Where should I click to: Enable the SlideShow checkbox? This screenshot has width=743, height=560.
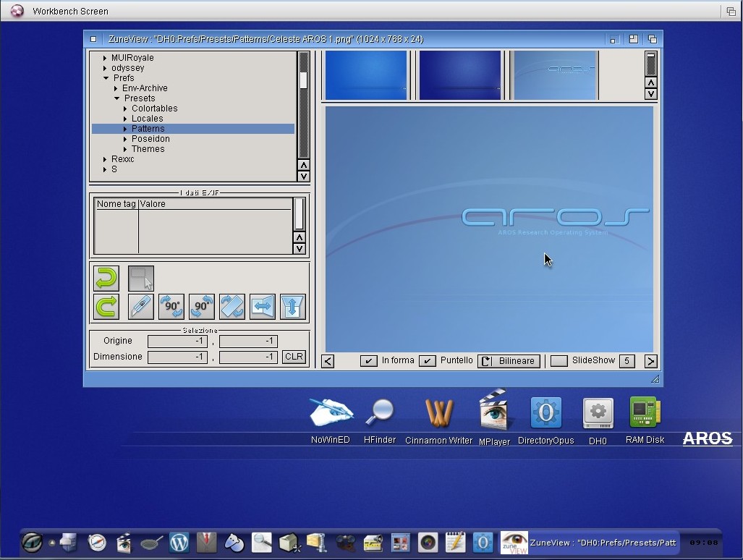(x=559, y=361)
